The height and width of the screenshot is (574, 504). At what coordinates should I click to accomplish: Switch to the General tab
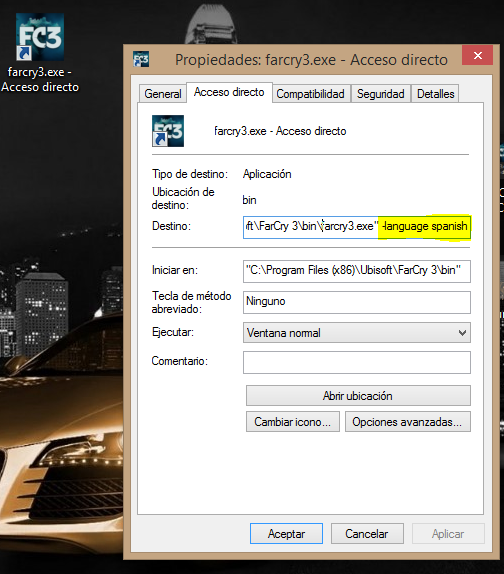(163, 94)
